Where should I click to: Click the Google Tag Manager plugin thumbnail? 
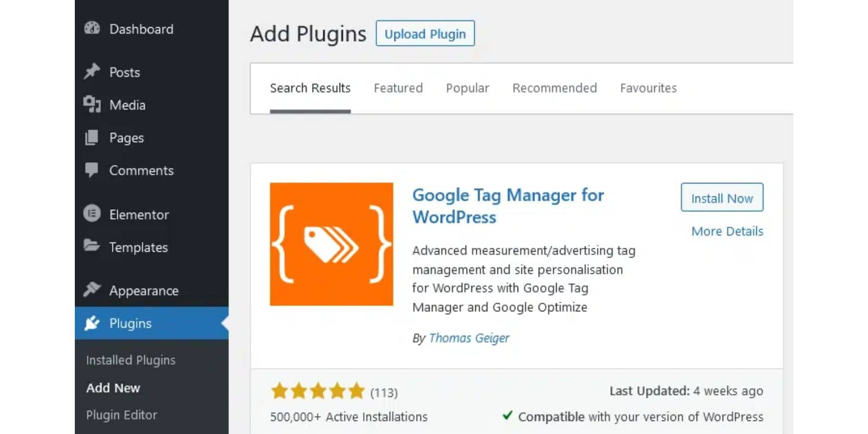tap(331, 244)
